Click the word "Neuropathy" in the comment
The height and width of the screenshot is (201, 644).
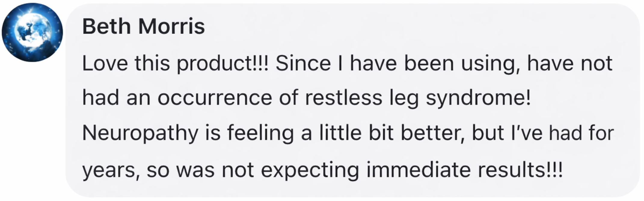point(140,133)
